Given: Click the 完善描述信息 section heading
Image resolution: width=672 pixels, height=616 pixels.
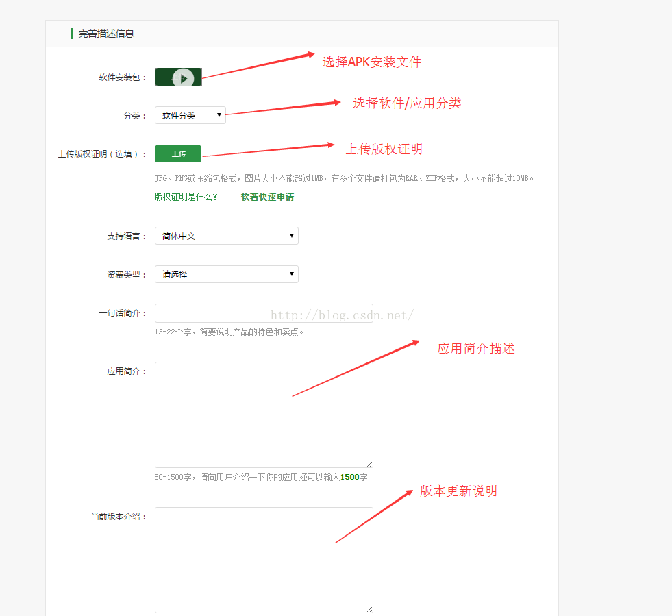Looking at the screenshot, I should (x=106, y=34).
